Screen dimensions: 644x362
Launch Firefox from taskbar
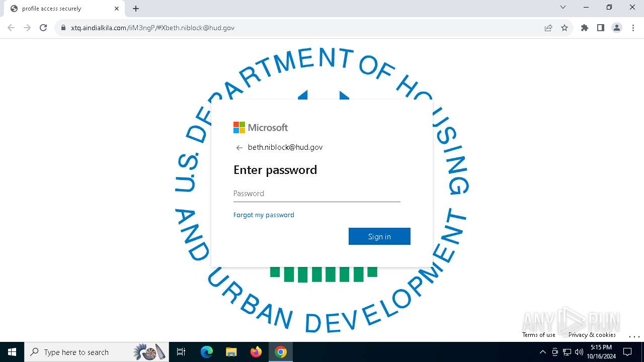[256, 352]
